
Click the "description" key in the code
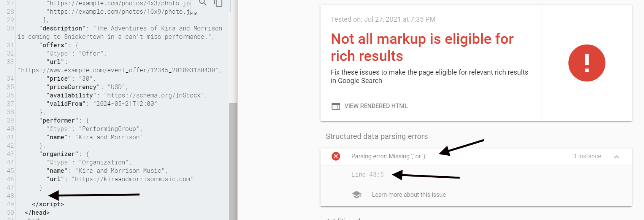pyautogui.click(x=63, y=29)
